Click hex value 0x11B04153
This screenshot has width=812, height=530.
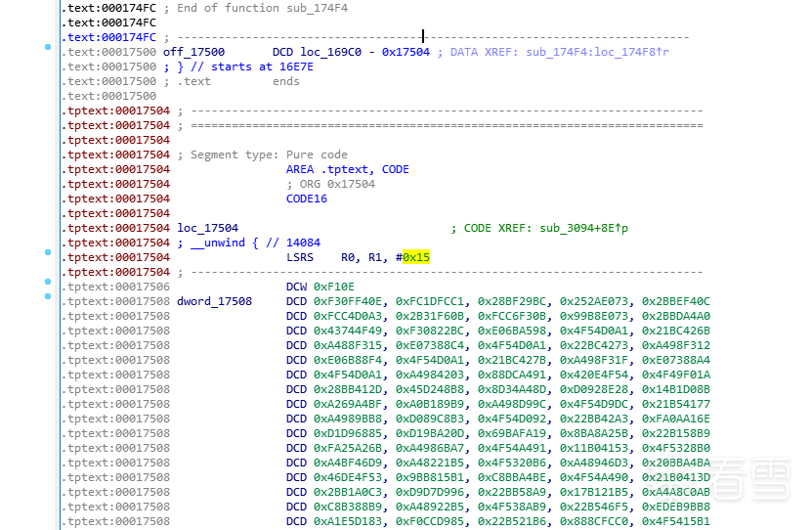coord(594,448)
